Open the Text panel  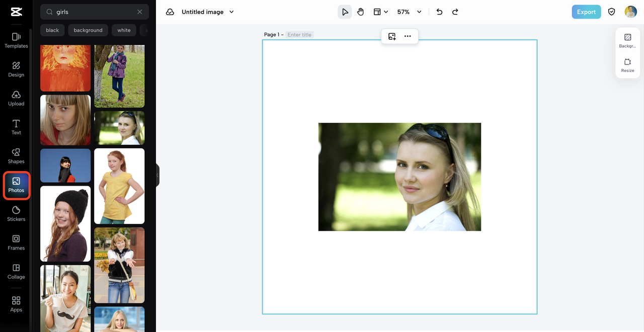(16, 127)
